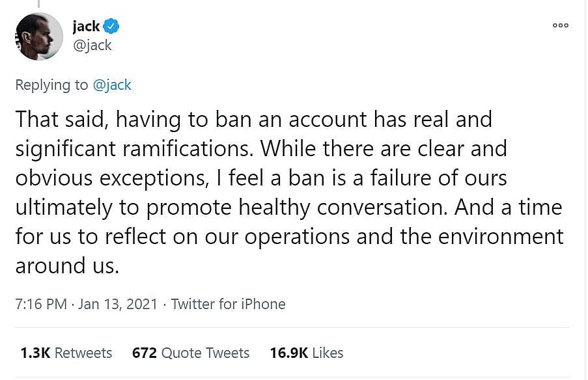Image resolution: width=588 pixels, height=380 pixels.
Task: Open the three-dot more options menu
Action: 560,25
